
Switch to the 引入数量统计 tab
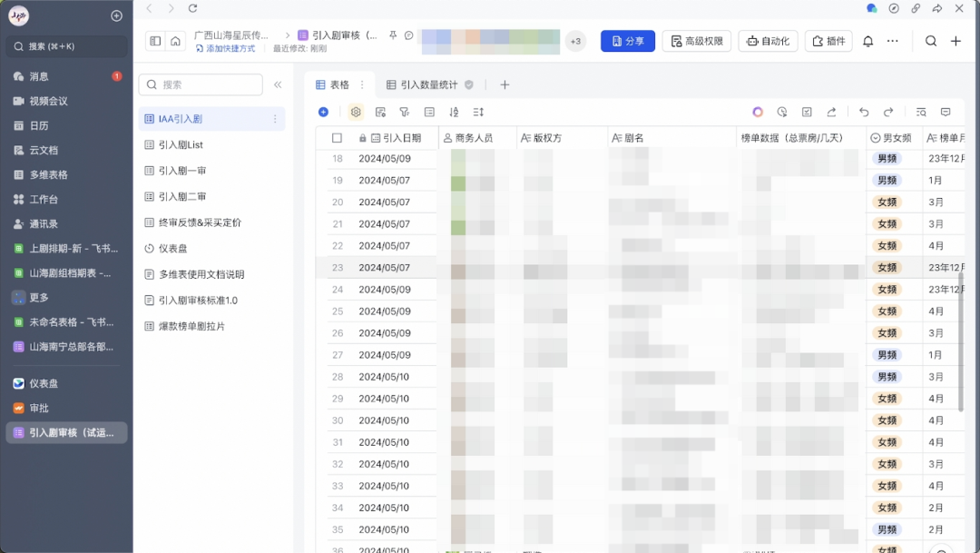tap(429, 84)
